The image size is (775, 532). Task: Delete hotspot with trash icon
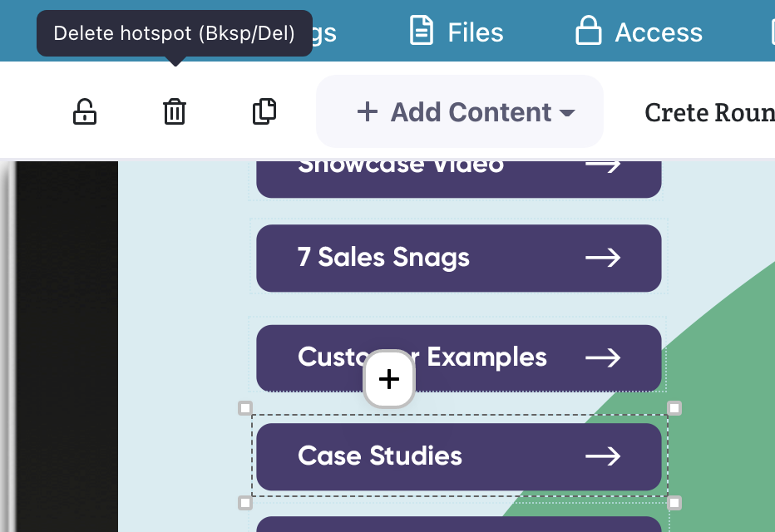click(175, 111)
